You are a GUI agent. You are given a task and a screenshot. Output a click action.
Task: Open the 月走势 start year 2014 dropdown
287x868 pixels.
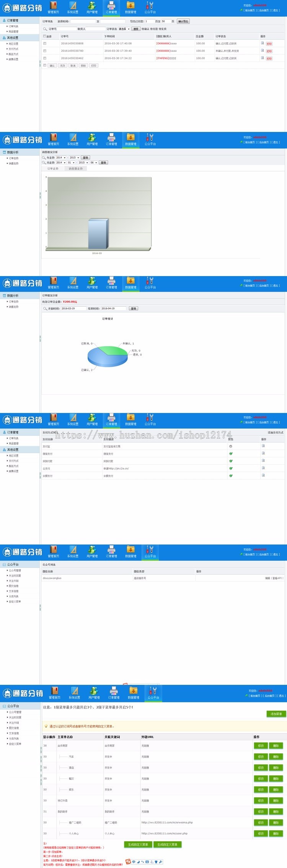click(x=61, y=163)
